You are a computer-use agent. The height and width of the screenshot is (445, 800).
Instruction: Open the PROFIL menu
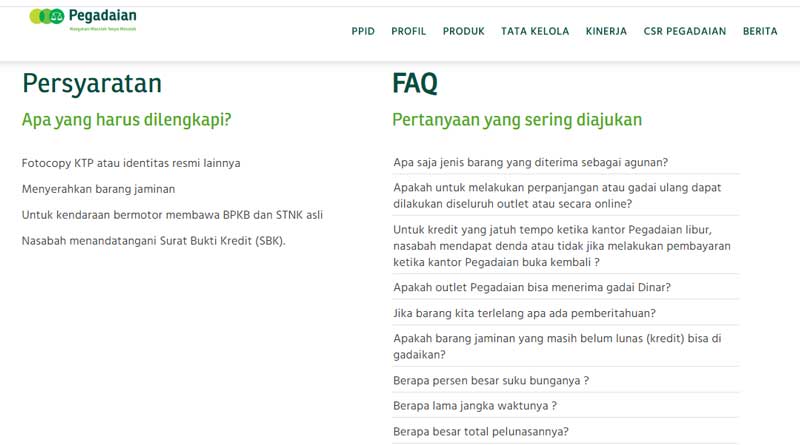[408, 31]
